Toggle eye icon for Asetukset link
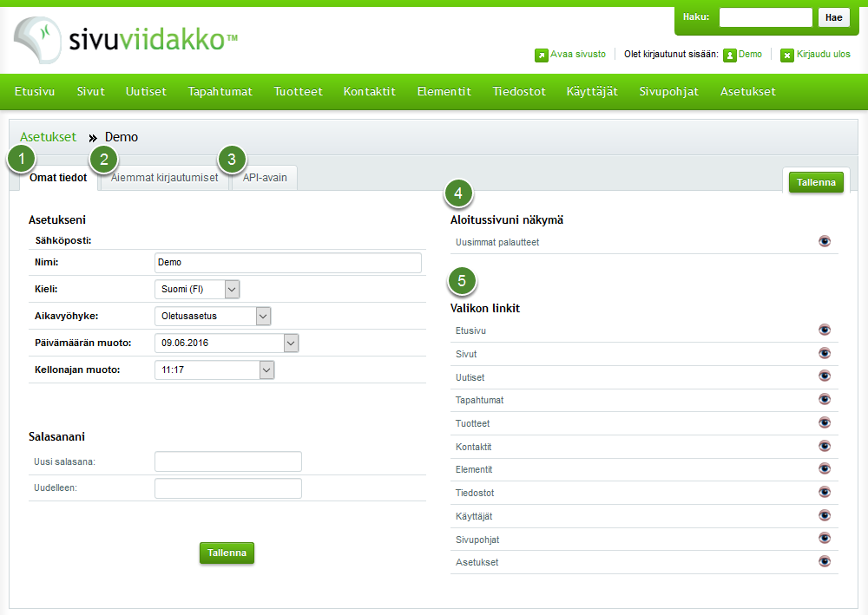The width and height of the screenshot is (868, 615). tap(825, 561)
